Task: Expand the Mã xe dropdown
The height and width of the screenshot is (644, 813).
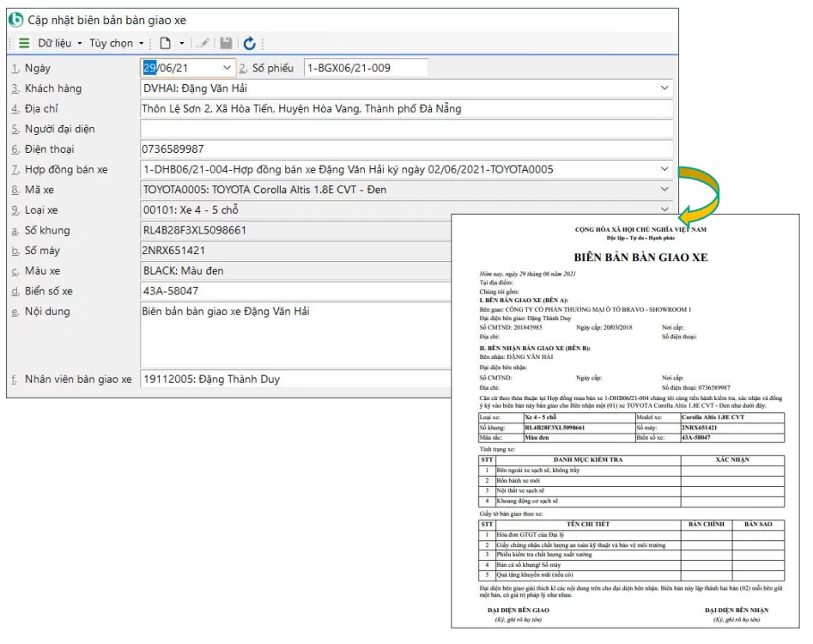Action: click(664, 190)
